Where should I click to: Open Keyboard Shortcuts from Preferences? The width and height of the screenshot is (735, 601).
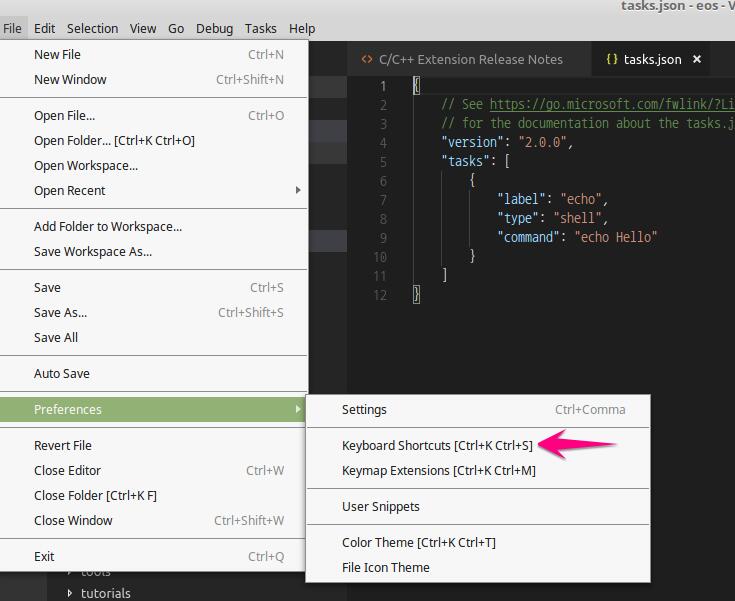point(478,446)
